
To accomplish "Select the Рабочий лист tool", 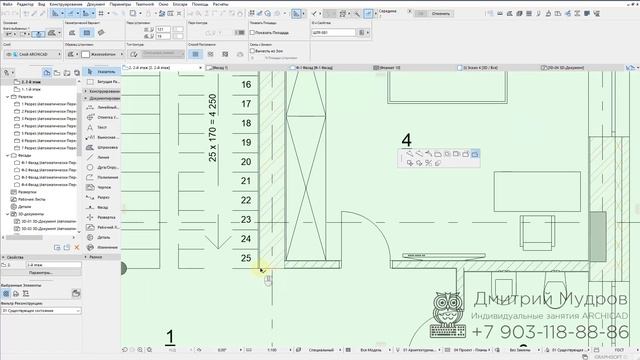I will (102, 227).
